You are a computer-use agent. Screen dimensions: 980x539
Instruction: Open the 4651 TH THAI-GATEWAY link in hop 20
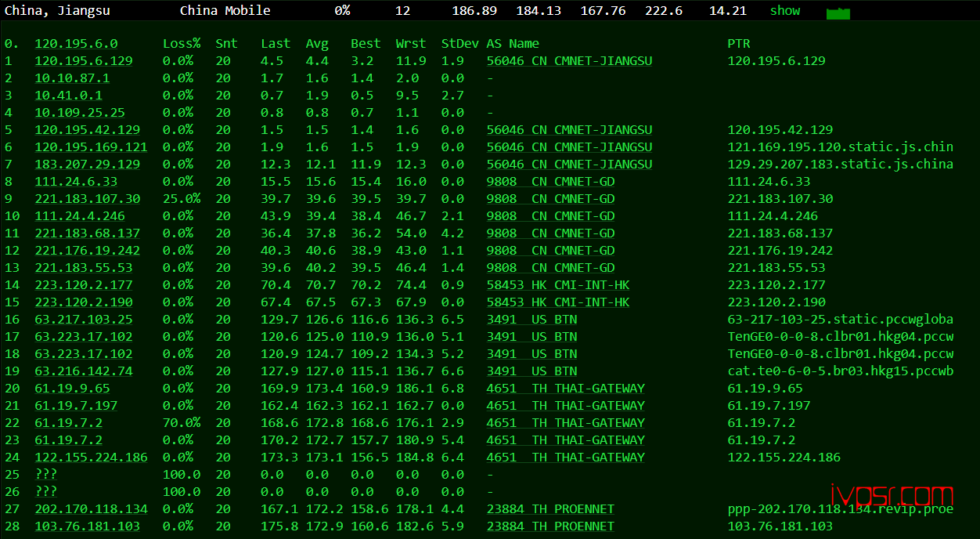(565, 389)
